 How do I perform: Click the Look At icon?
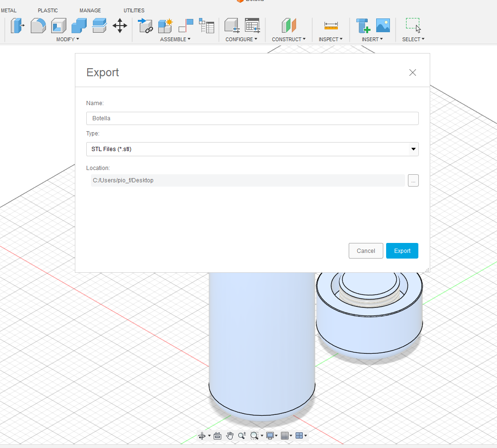(x=217, y=436)
